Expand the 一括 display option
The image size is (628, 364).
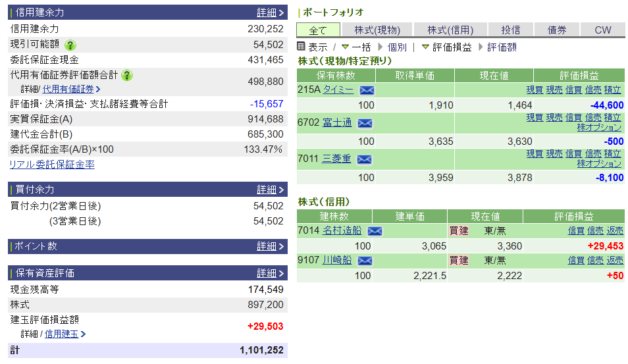pyautogui.click(x=345, y=47)
